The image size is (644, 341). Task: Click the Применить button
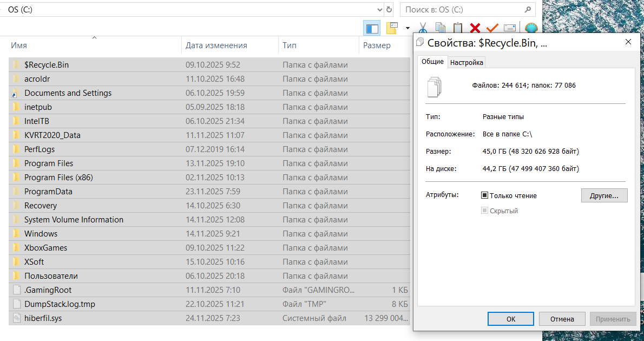pyautogui.click(x=613, y=319)
